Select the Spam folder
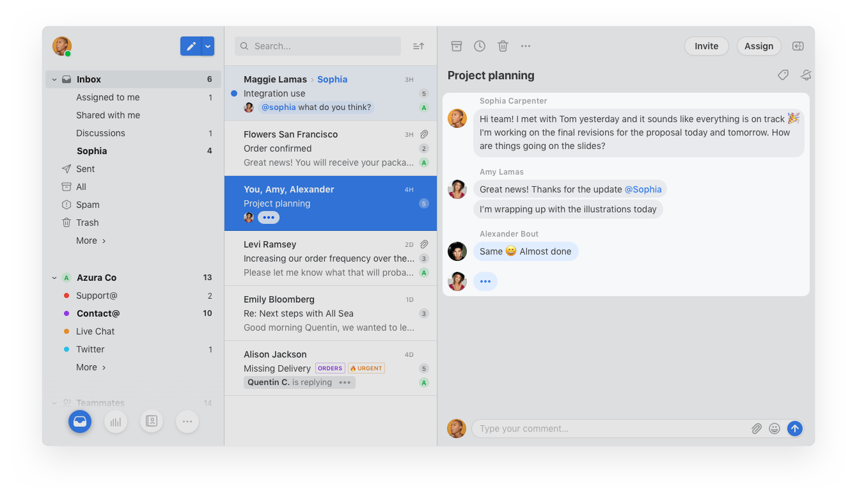The height and width of the screenshot is (504, 857). 88,204
